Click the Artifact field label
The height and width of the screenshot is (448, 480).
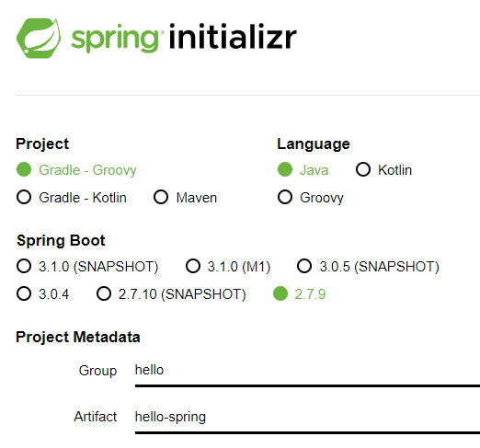tap(96, 417)
